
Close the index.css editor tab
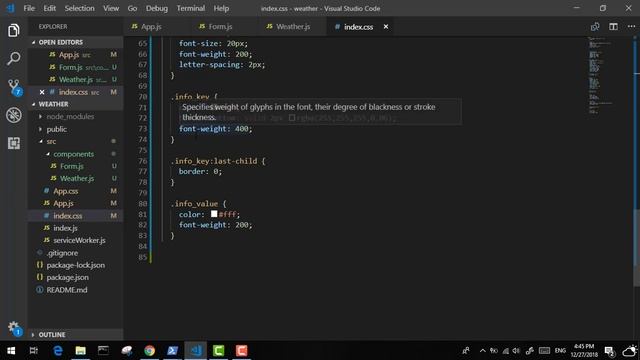pyautogui.click(x=386, y=27)
